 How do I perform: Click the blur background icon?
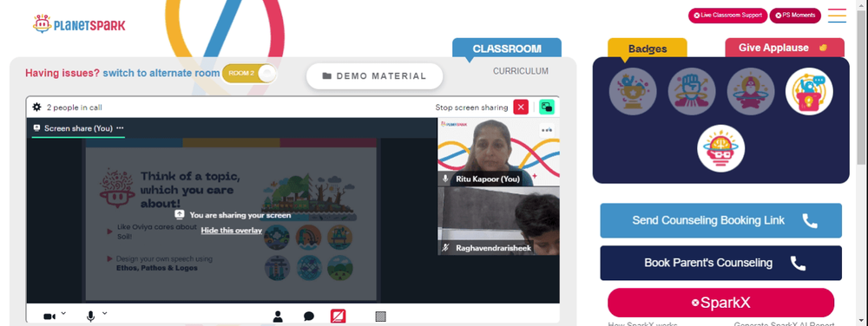(380, 316)
